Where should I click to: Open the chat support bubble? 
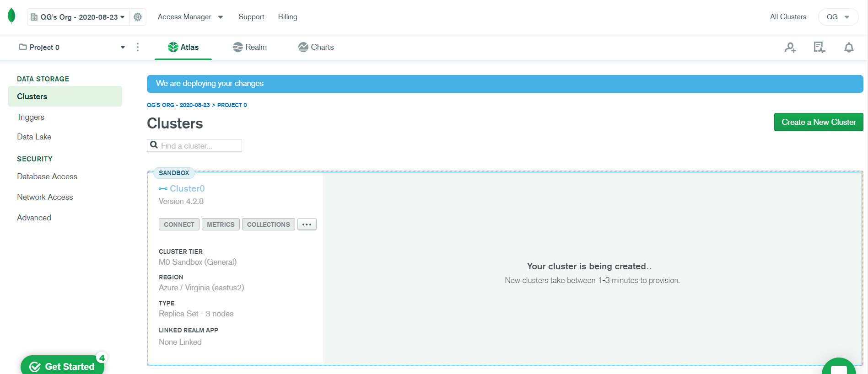(x=839, y=366)
